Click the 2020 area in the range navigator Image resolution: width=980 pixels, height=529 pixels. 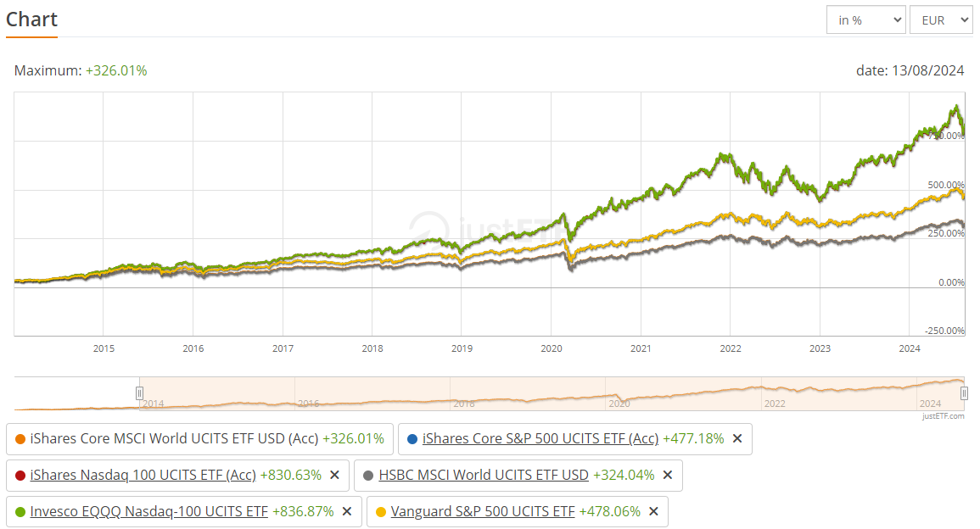[x=619, y=404]
